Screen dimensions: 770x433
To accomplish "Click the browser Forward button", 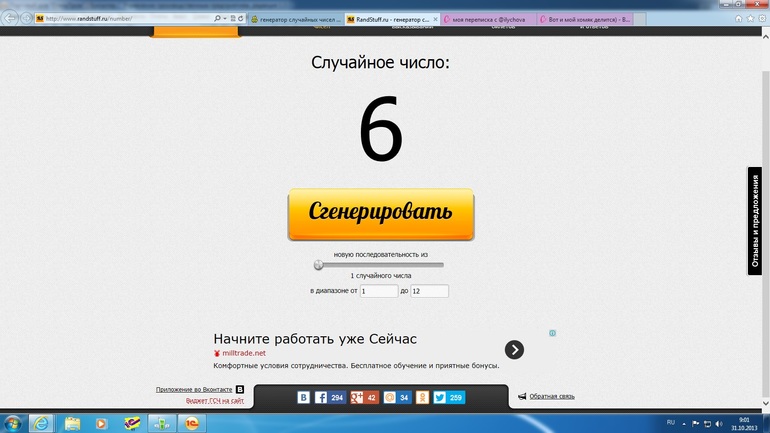I will coord(27,19).
